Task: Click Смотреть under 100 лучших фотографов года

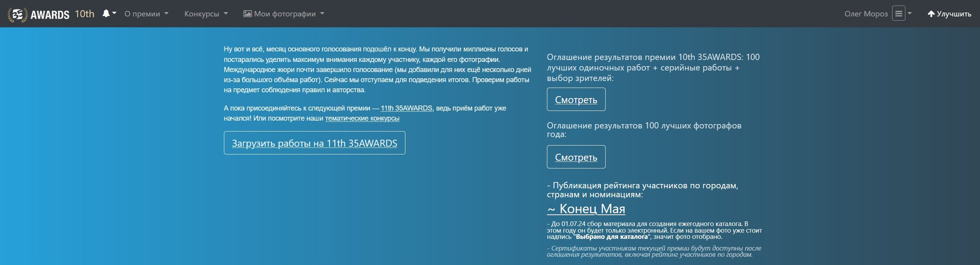Action: [x=576, y=157]
